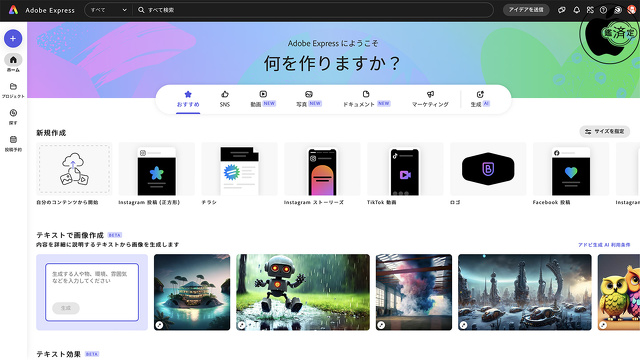This screenshot has height=360, width=640.
Task: Click the テキストで画像作成 heading
Action: click(x=70, y=235)
